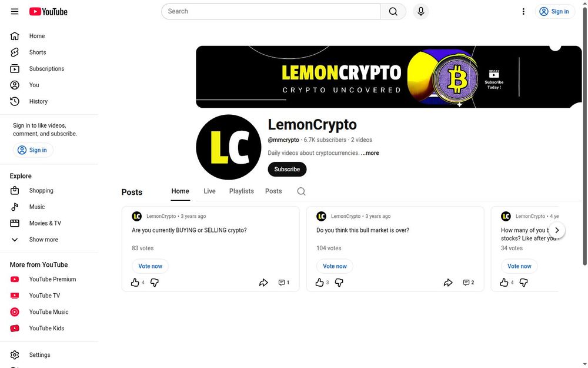The height and width of the screenshot is (368, 588).
Task: Switch to the Playlists tab
Action: (242, 191)
